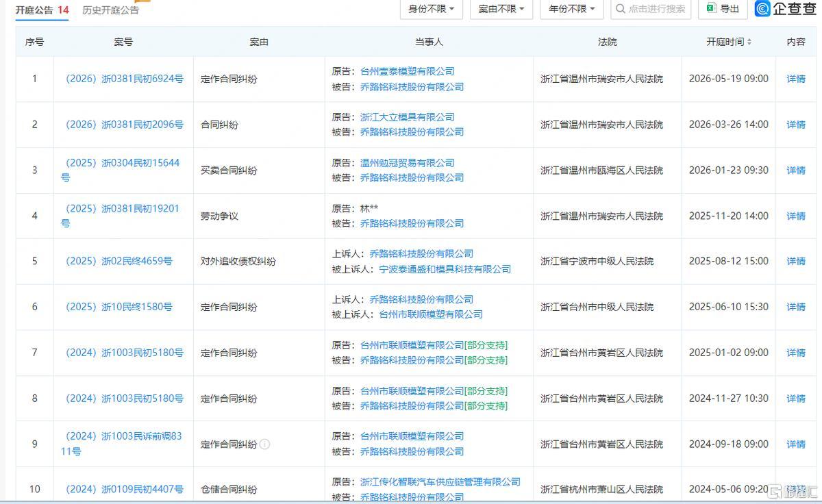Open 详情 for the 2024-09-18 hearing

tap(796, 444)
